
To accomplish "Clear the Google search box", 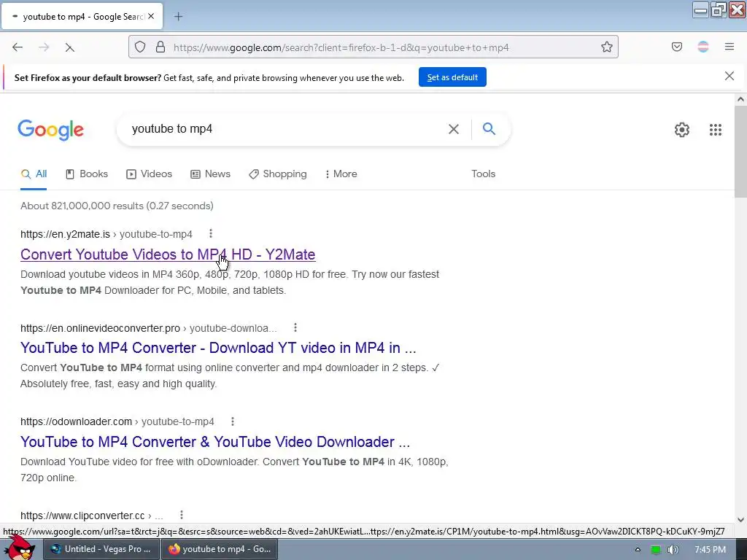I will point(454,129).
